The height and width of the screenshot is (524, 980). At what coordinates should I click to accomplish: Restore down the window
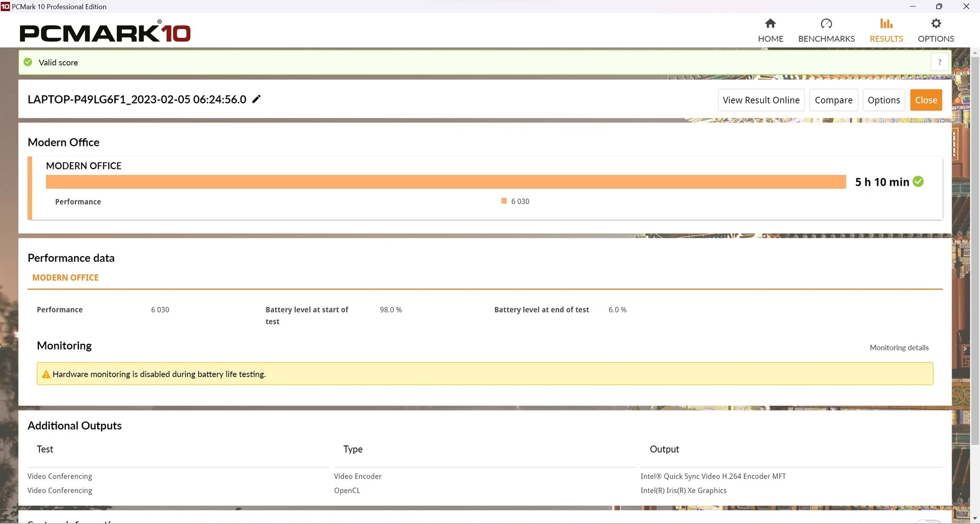pyautogui.click(x=939, y=6)
